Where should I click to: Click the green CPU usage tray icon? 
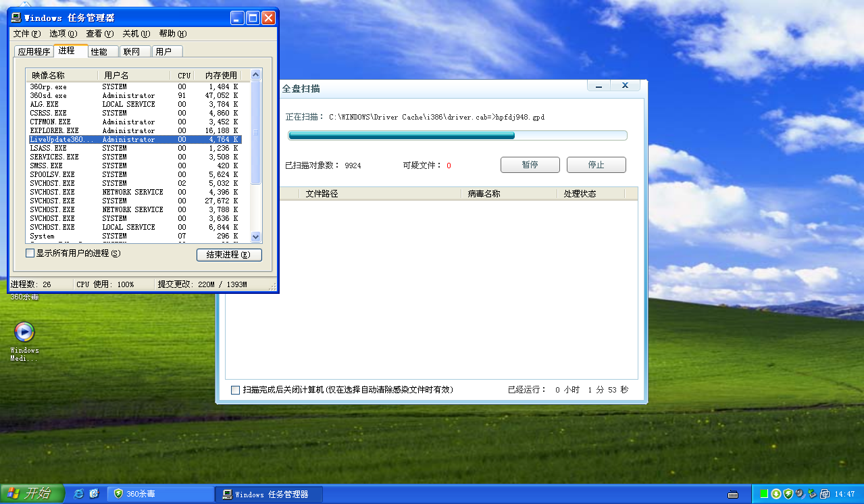(x=764, y=494)
